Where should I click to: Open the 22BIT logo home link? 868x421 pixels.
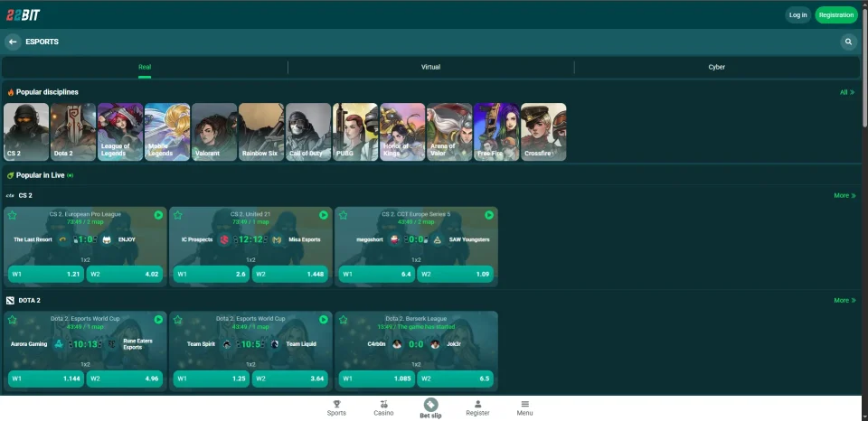click(23, 15)
